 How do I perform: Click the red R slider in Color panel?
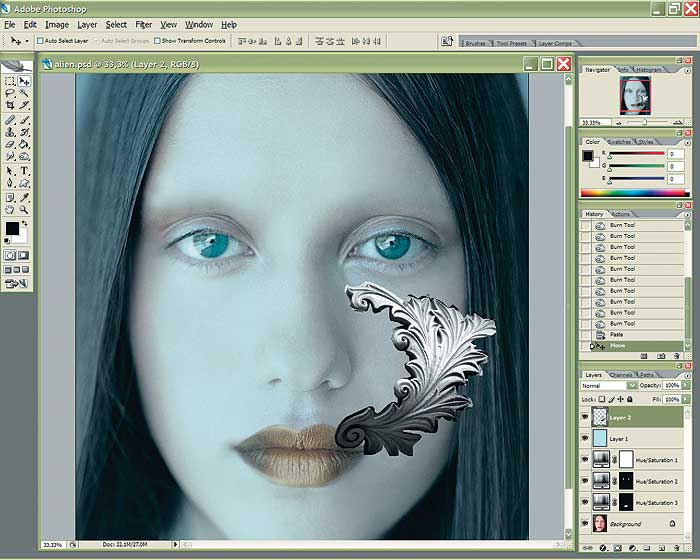(x=637, y=154)
